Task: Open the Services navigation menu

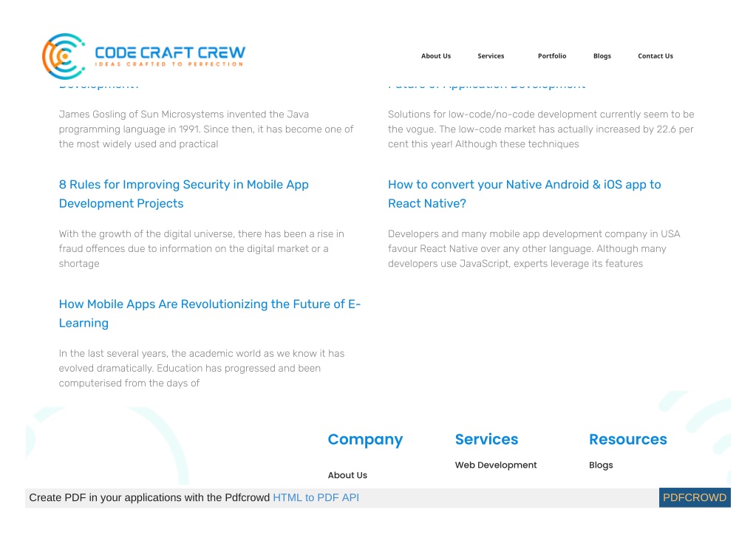Action: click(491, 56)
